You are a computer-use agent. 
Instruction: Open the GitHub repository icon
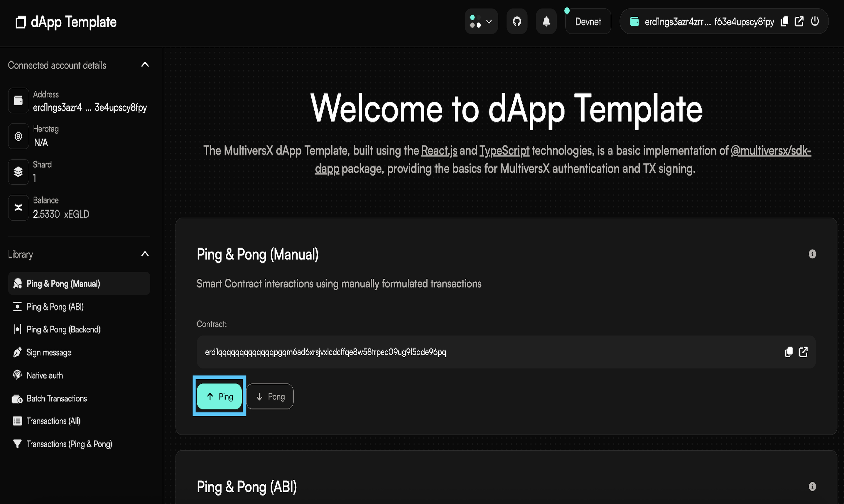pyautogui.click(x=516, y=22)
